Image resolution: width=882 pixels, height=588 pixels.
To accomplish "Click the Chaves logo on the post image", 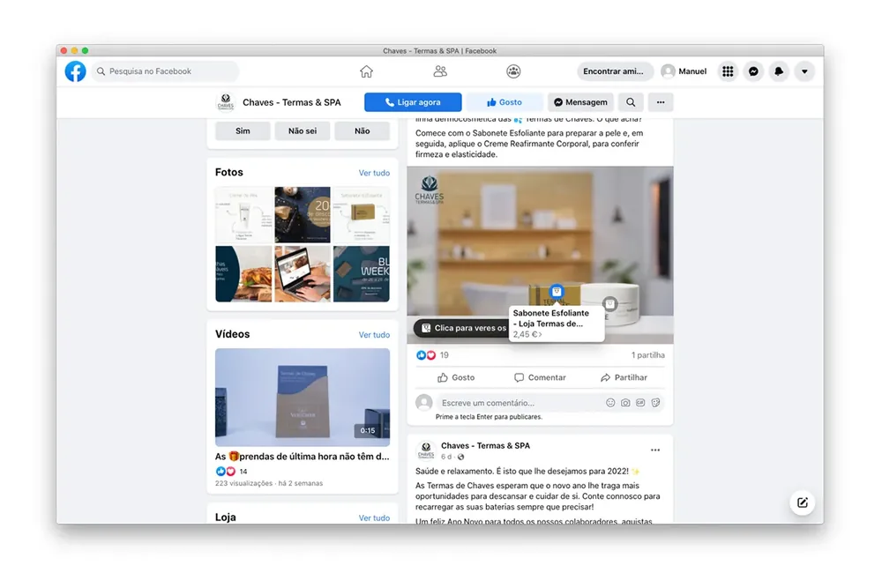I will tap(430, 189).
